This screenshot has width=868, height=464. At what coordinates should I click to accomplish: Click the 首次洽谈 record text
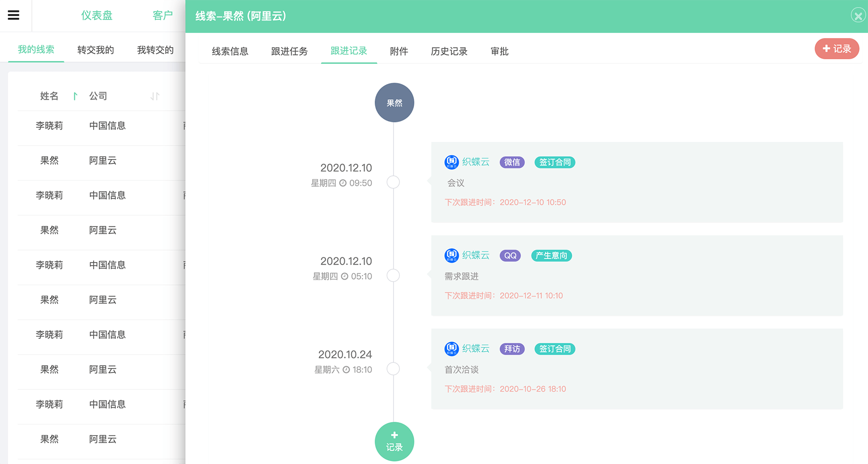click(461, 370)
